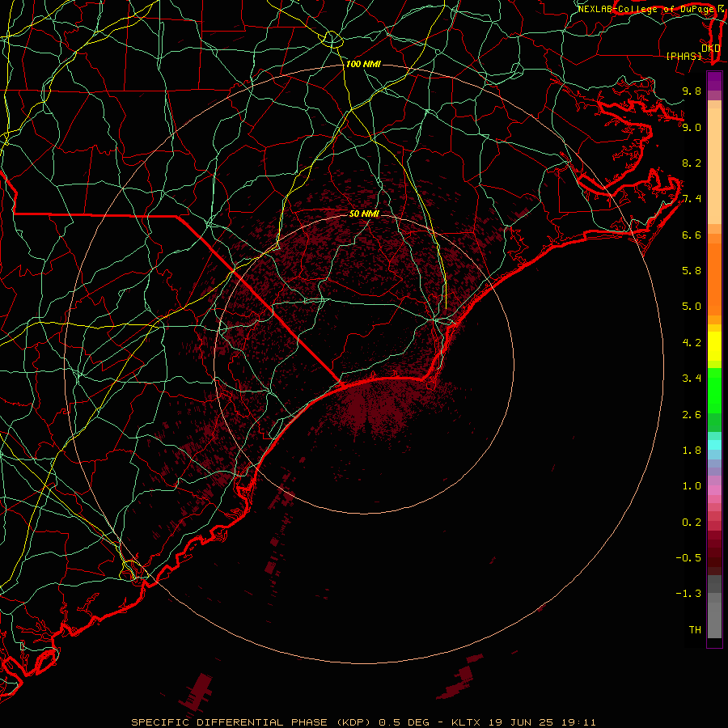Click the 9.0 value on the color scale
The width and height of the screenshot is (728, 728).
tap(692, 127)
